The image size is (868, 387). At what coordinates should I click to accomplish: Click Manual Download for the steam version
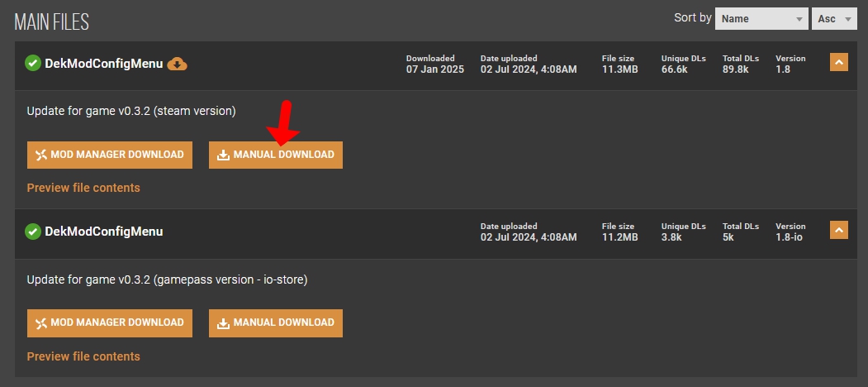pyautogui.click(x=276, y=155)
